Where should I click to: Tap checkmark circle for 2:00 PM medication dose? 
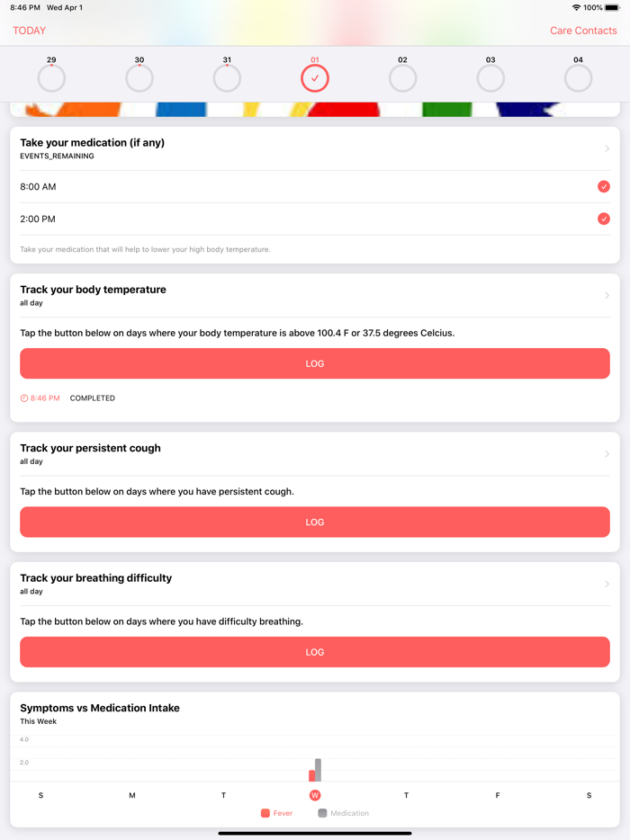(604, 219)
